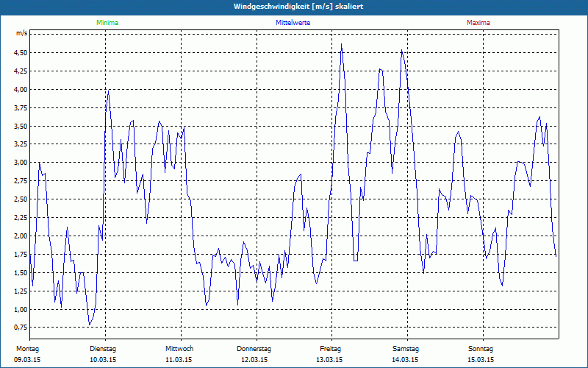Click the 4,25 y-axis value
The image size is (588, 368).
pyautogui.click(x=21, y=71)
